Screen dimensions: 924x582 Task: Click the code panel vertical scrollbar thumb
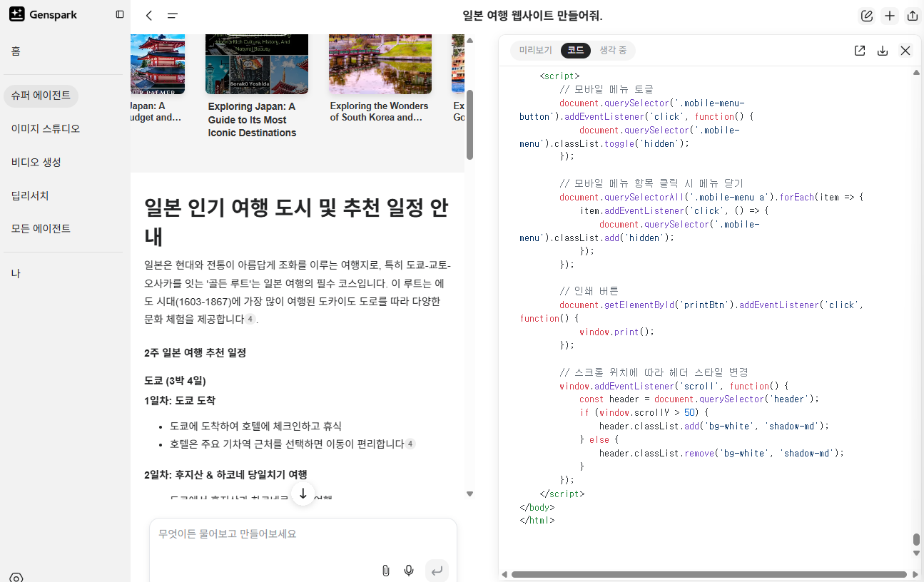[916, 539]
